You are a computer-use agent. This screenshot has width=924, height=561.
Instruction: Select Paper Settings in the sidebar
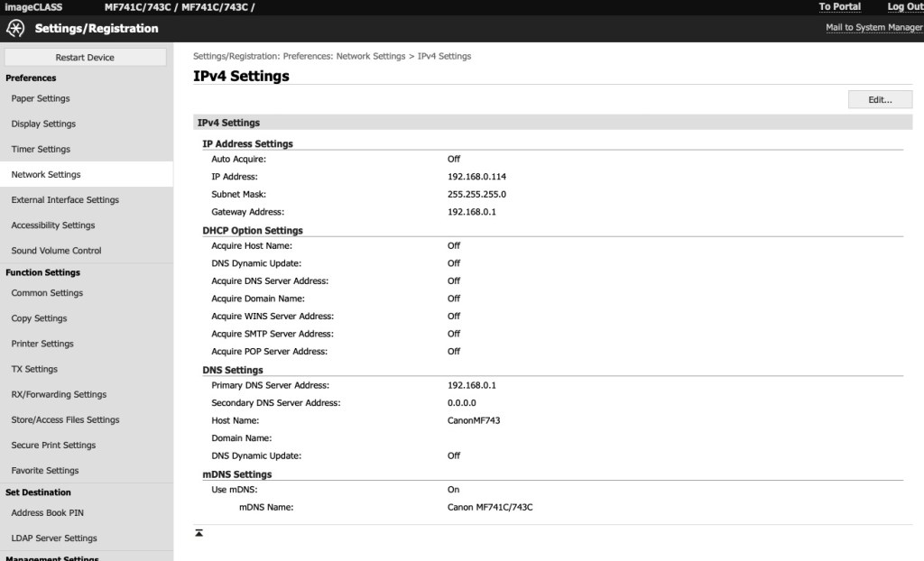[41, 98]
